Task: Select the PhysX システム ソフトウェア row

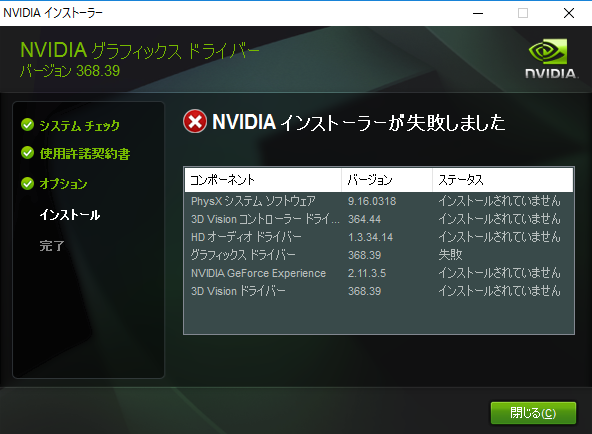Action: (x=379, y=201)
